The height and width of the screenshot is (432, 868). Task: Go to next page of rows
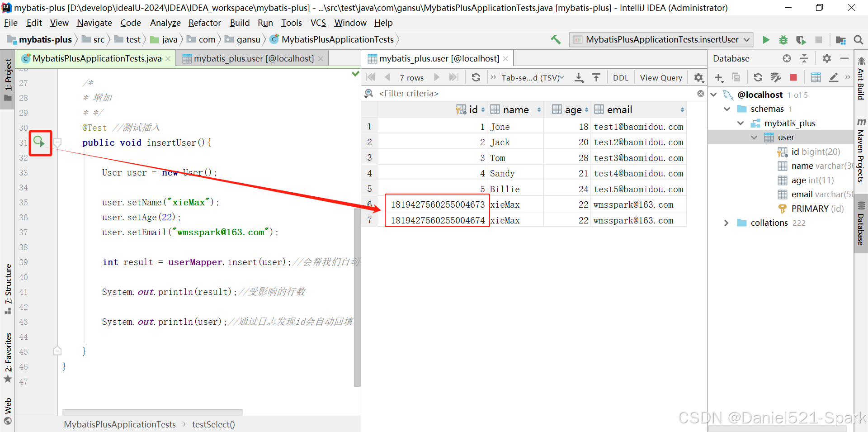coord(437,77)
